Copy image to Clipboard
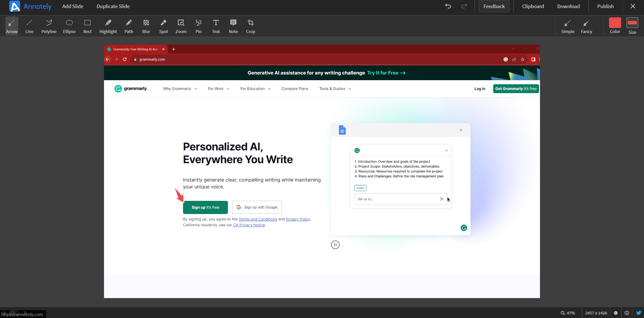 click(533, 6)
